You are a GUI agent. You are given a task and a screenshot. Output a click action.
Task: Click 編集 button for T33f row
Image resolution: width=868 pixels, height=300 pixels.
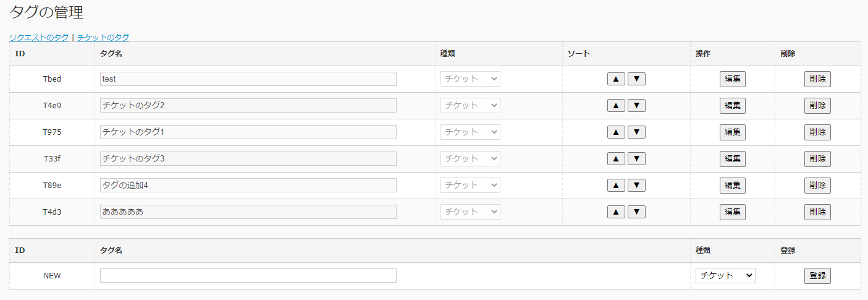733,159
